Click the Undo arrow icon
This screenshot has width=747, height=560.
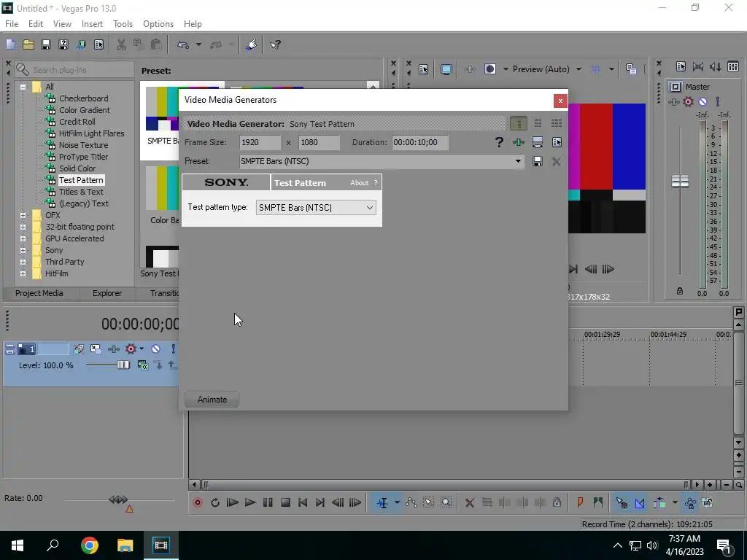pyautogui.click(x=183, y=44)
